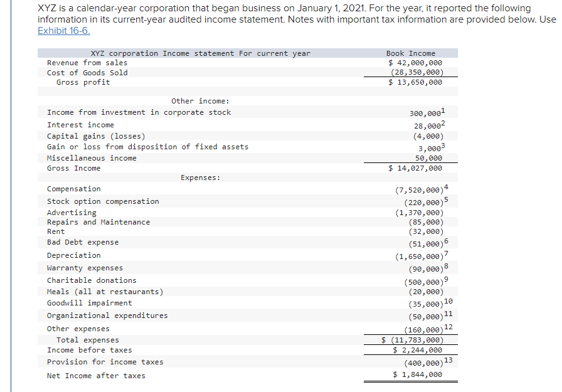Click the 'Warranty expenses' label

85,268
